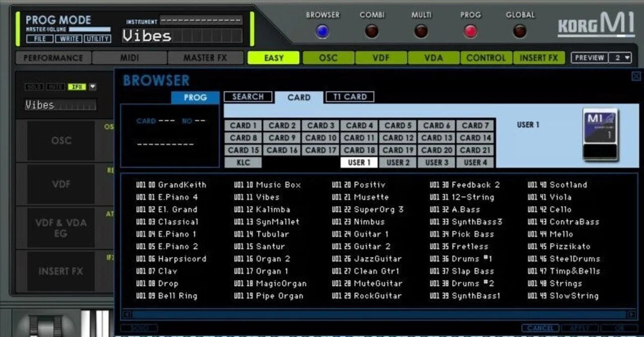The image size is (644, 337).
Task: Click the VDF block in left panel
Action: click(x=61, y=184)
